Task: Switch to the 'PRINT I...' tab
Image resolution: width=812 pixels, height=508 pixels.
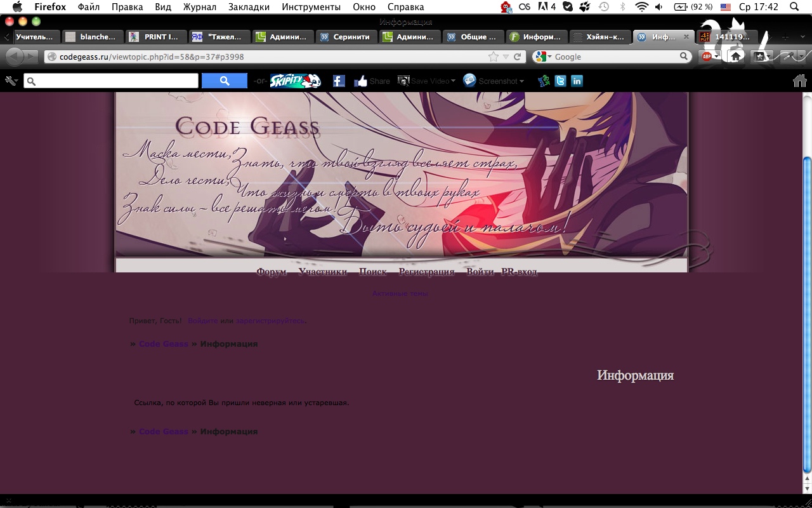Action: pyautogui.click(x=156, y=37)
